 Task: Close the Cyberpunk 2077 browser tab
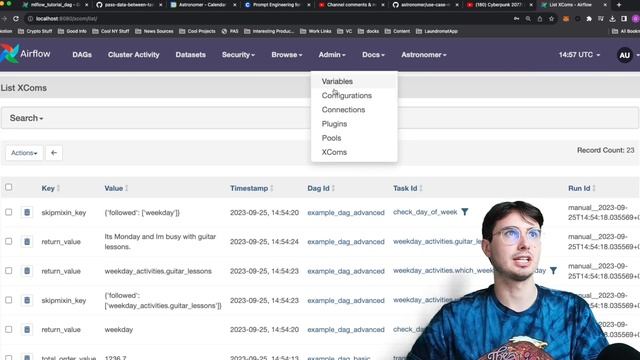(531, 5)
